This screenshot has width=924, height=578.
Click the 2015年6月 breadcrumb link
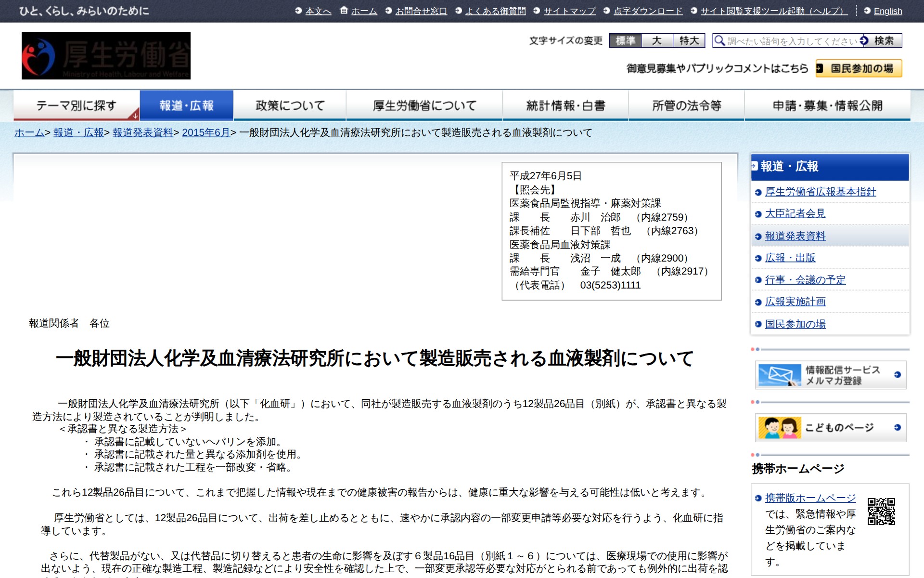[x=205, y=132]
